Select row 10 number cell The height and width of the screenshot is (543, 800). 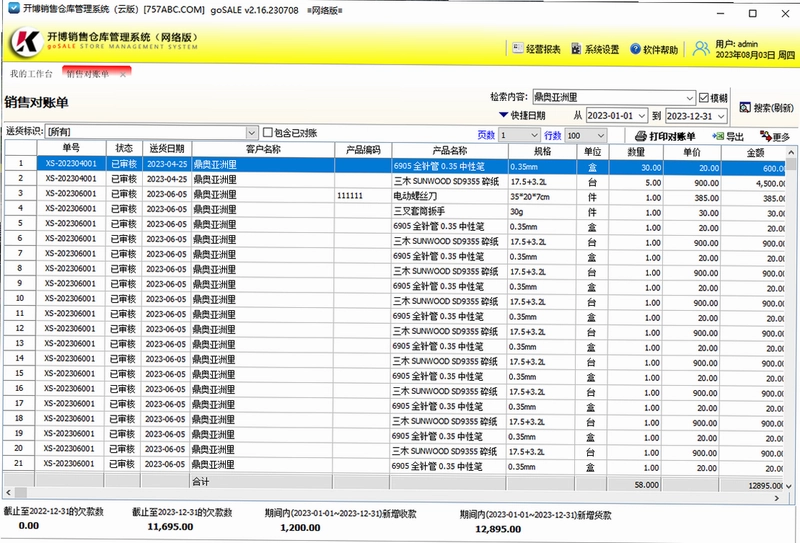[19, 298]
